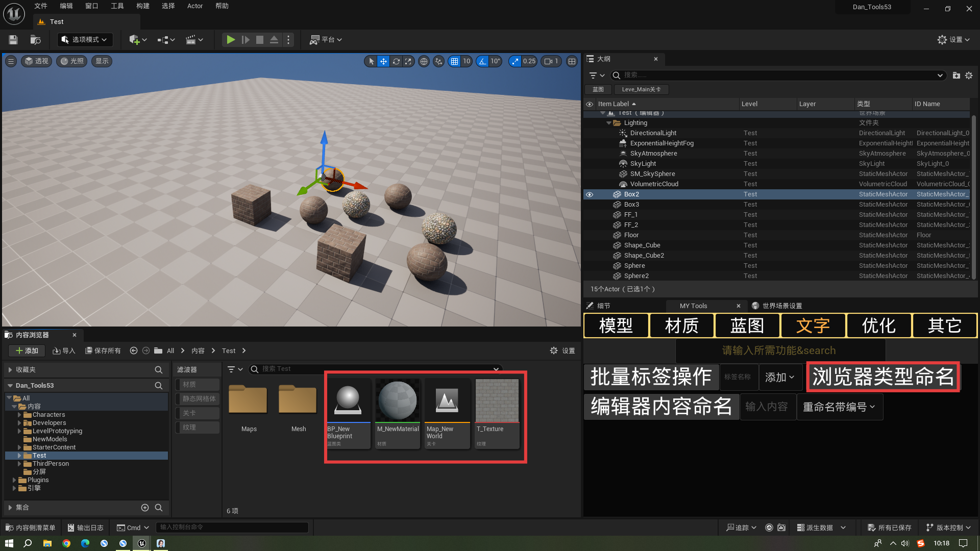
Task: Open the 工具 menu
Action: pyautogui.click(x=117, y=6)
